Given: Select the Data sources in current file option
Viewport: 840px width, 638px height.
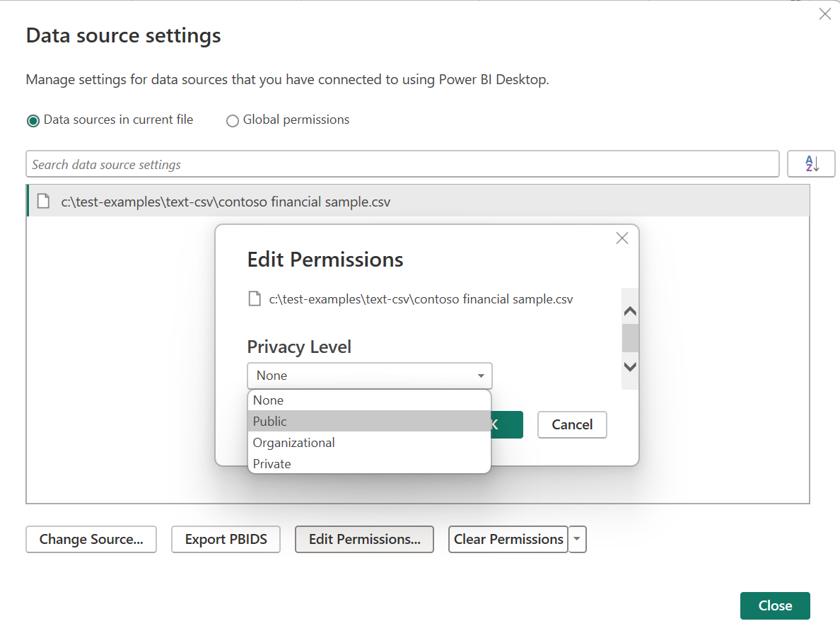Looking at the screenshot, I should click(33, 120).
